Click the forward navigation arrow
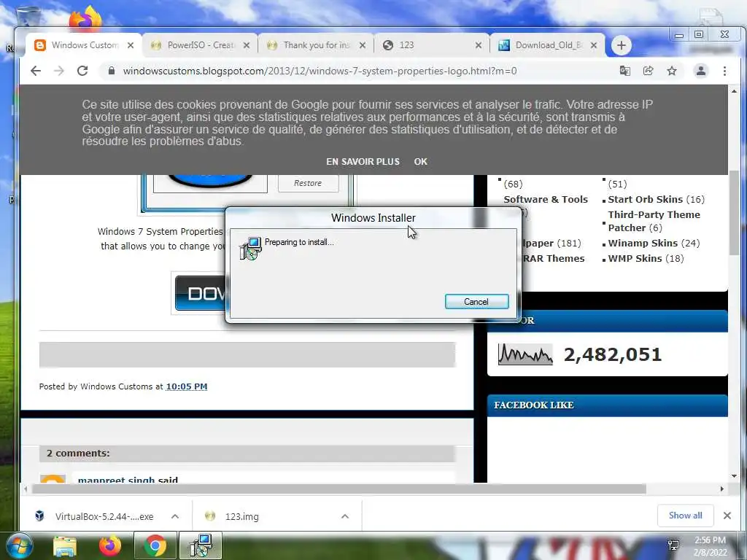 click(x=58, y=71)
